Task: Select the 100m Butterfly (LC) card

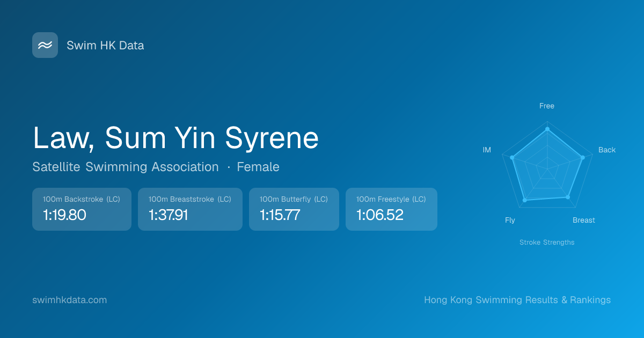Action: point(294,209)
